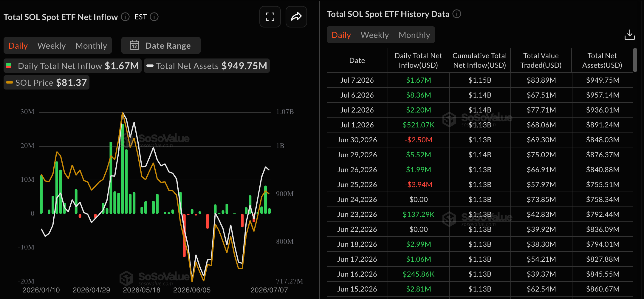Screen dimensions: 644x299
Task: Select Daily tab in history table
Action: click(341, 35)
